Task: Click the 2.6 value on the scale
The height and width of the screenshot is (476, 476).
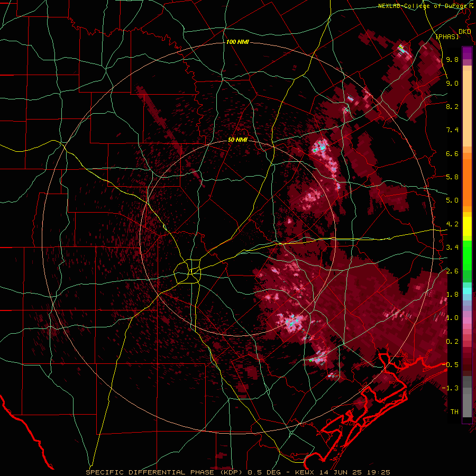Action: click(x=452, y=271)
